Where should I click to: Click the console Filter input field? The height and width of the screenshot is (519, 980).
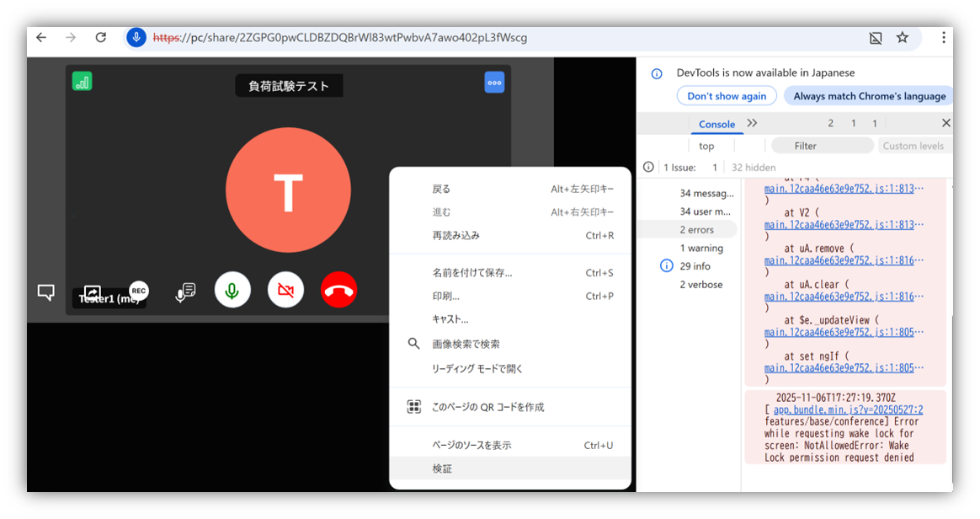coord(821,146)
